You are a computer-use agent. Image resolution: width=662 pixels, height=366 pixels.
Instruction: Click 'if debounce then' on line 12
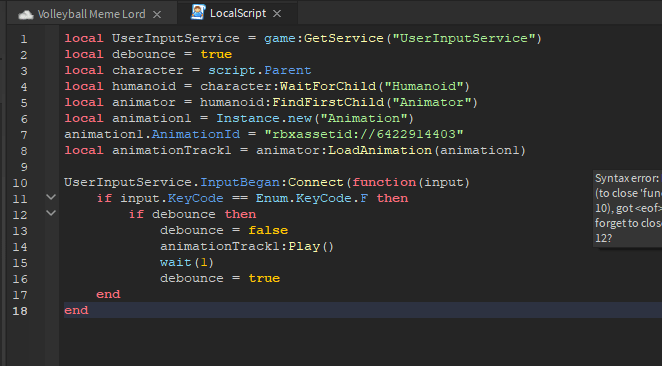point(193,214)
